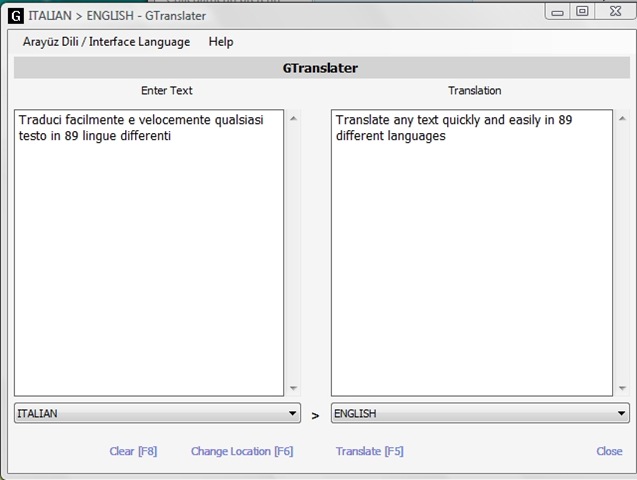Click the 'Translation' label

pyautogui.click(x=474, y=91)
